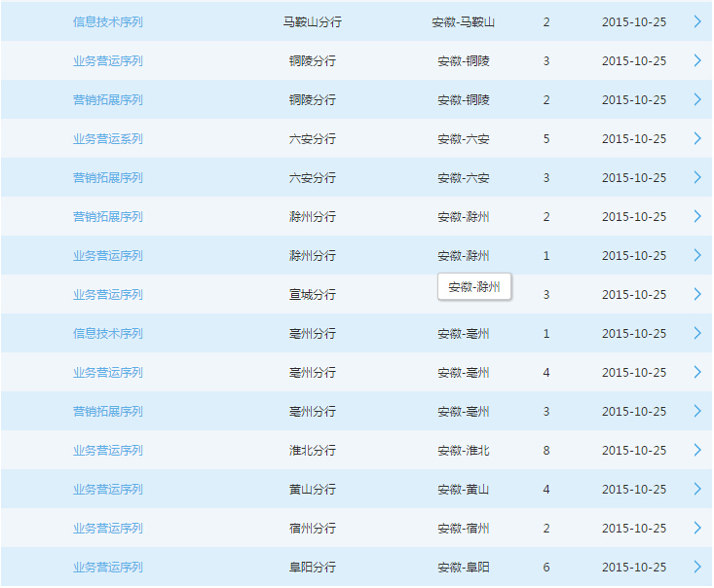The height and width of the screenshot is (588, 714).
Task: Click the arrow icon on the 马鞍山分行 row
Action: click(696, 21)
